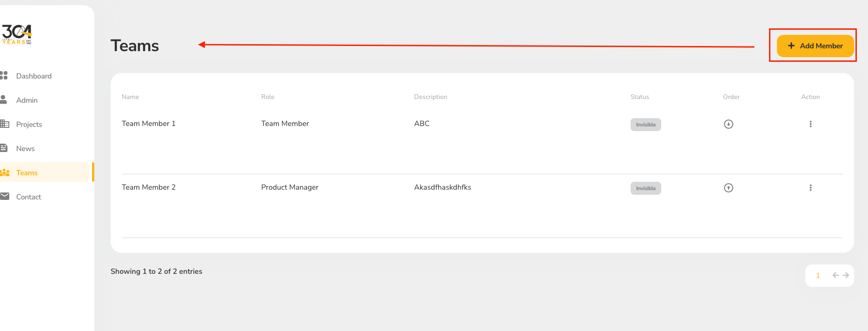The width and height of the screenshot is (868, 331).
Task: Open action menu for Team Member 1
Action: [810, 124]
